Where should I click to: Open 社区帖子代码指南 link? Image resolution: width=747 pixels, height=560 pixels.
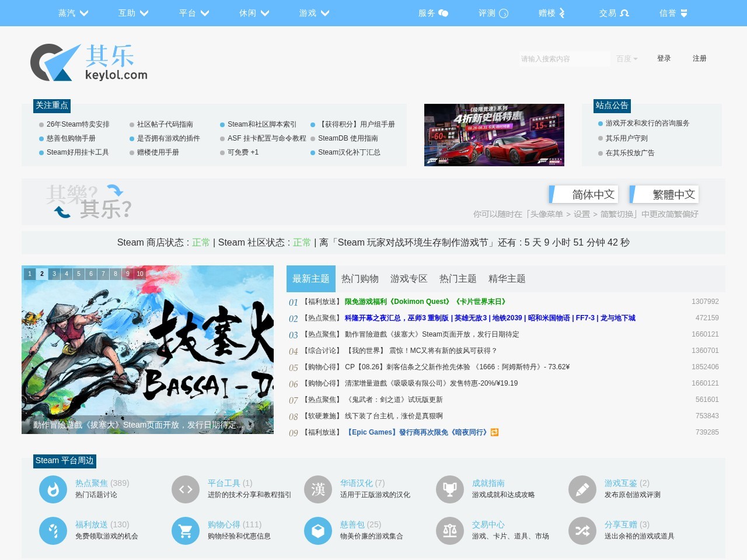coord(165,124)
